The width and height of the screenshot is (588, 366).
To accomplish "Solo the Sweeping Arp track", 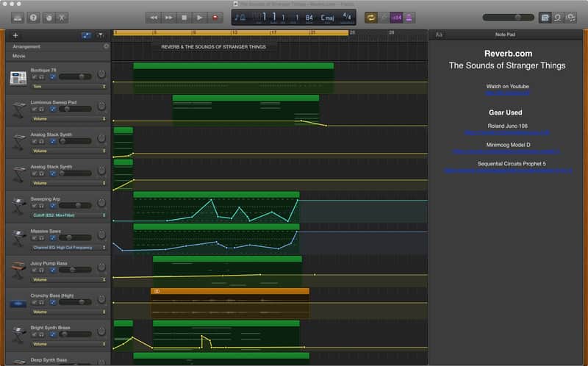I will pos(41,206).
